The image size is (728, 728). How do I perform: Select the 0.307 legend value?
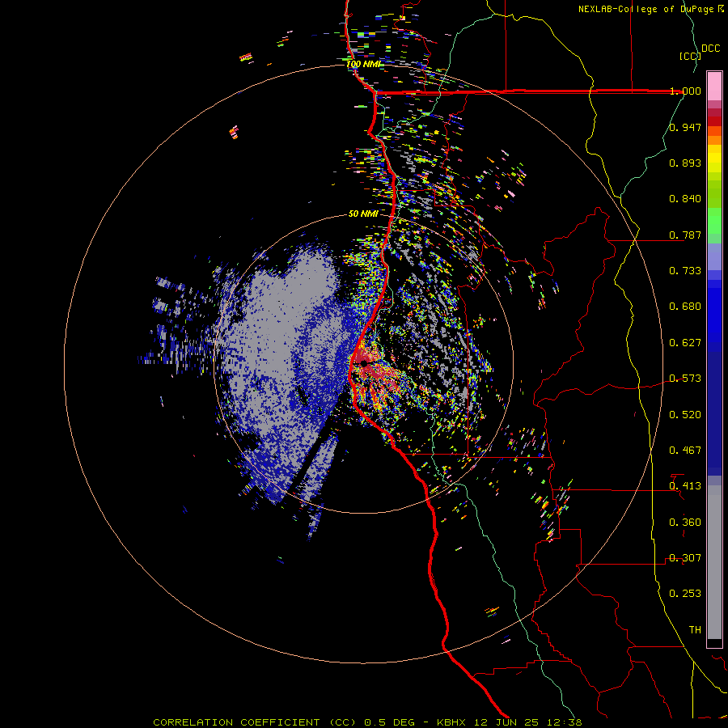click(x=685, y=558)
